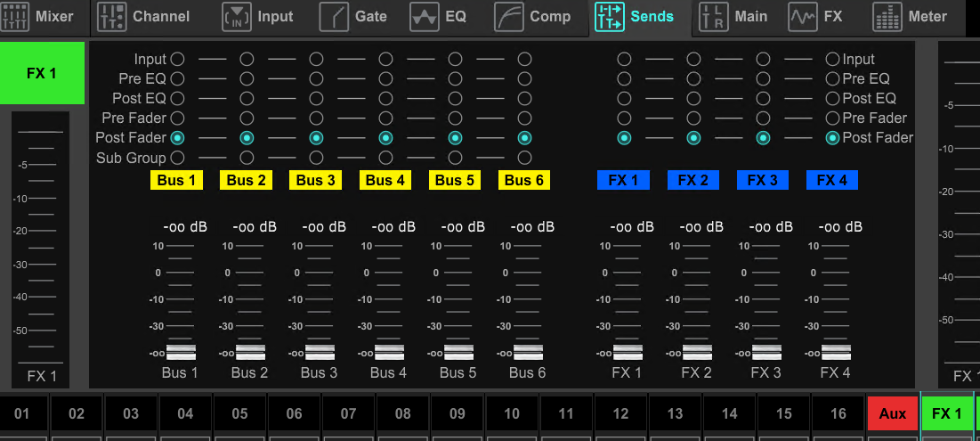Set FX 4 send tap to Pre EQ
This screenshot has width=980, height=441.
click(832, 78)
